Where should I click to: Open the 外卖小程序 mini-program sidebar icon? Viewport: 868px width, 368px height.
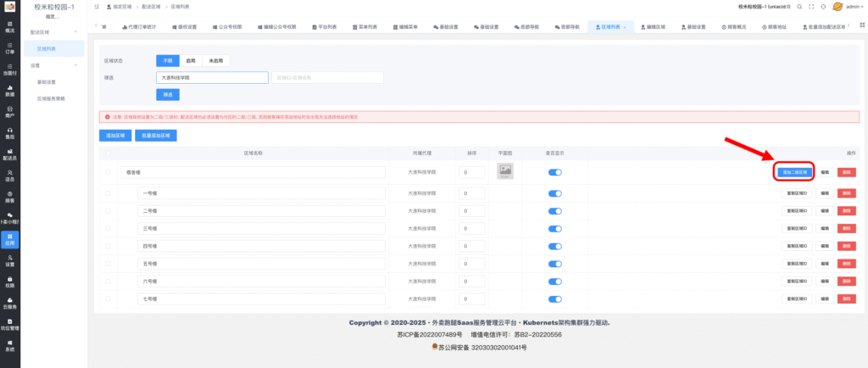[10, 218]
